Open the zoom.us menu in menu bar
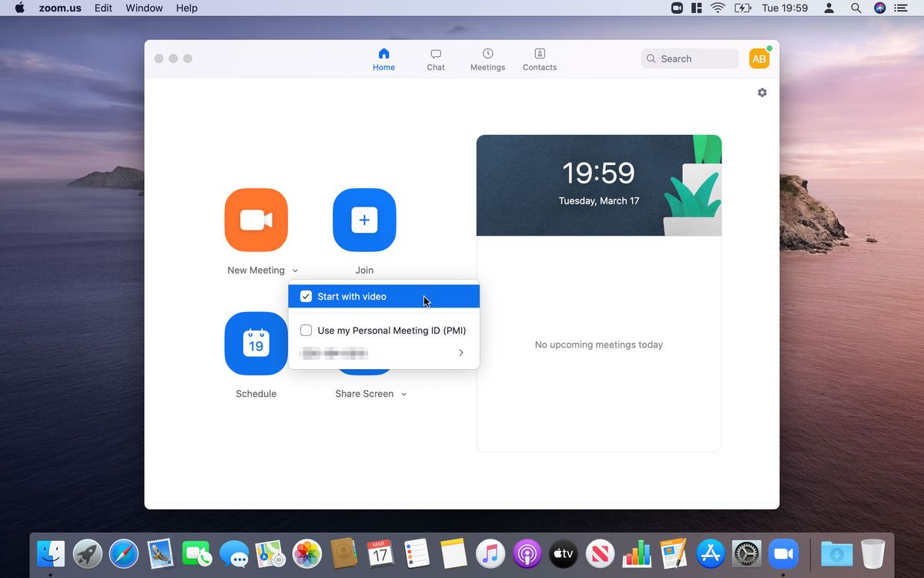This screenshot has height=578, width=924. 59,8
